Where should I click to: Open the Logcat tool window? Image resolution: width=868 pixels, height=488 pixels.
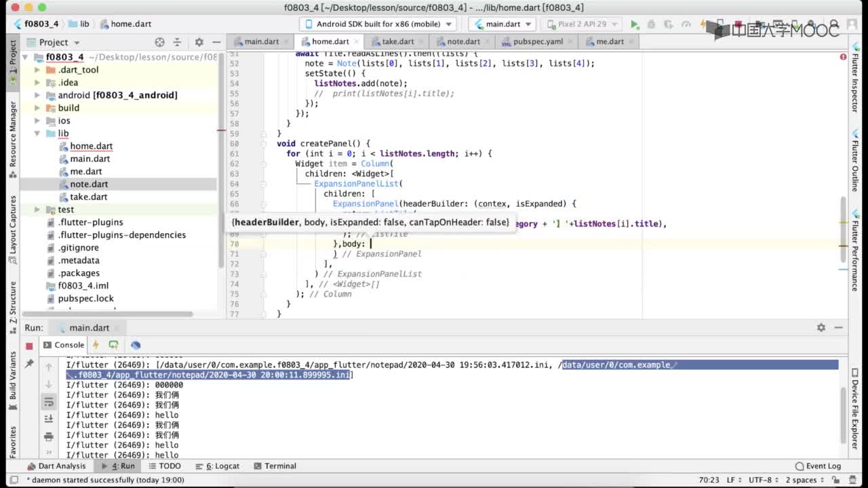[x=218, y=466]
